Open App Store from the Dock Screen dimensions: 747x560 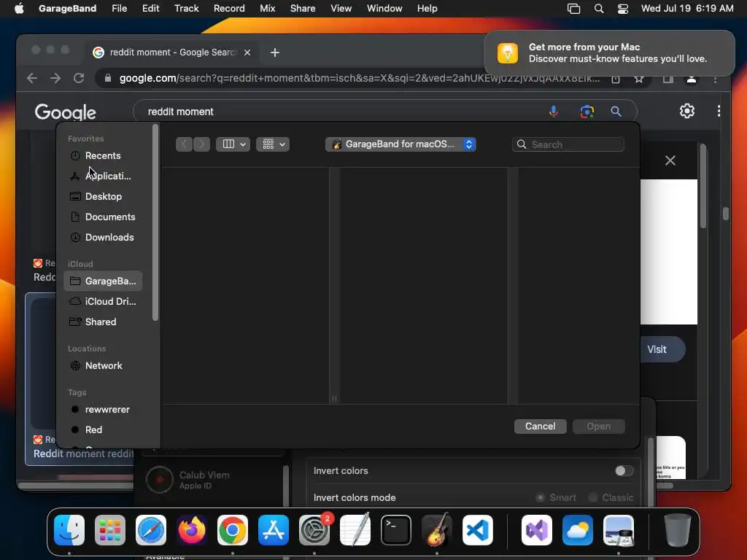274,530
